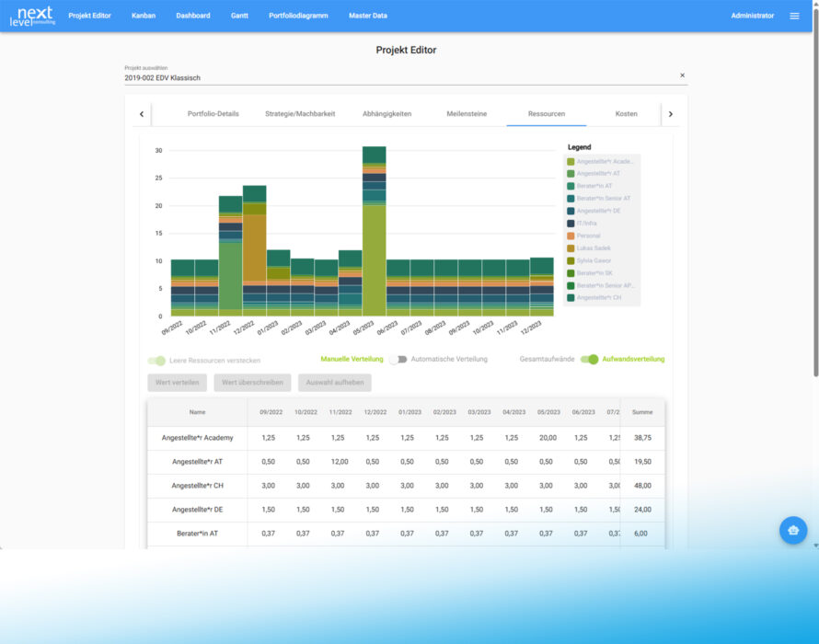
Task: Toggle IT/Infra legend entry
Action: pyautogui.click(x=582, y=224)
